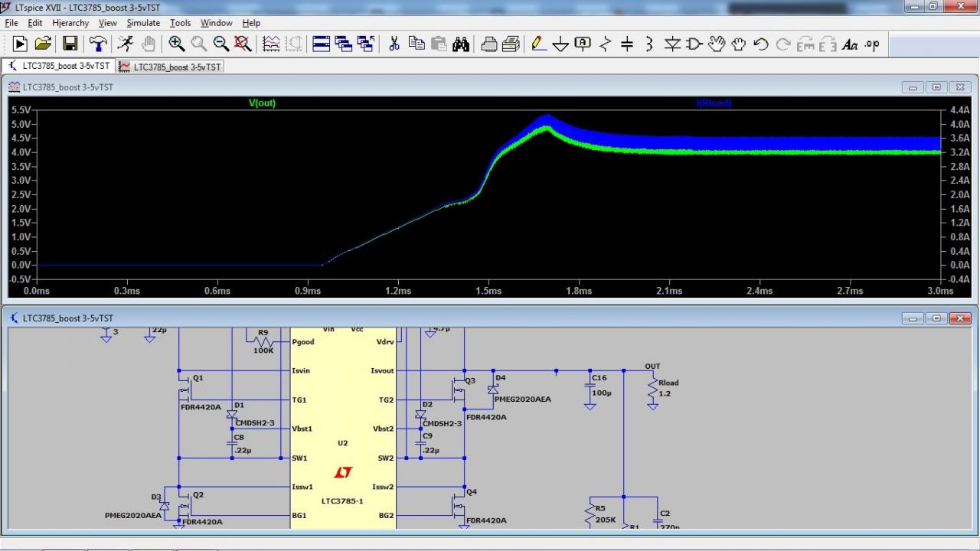This screenshot has width=980, height=551.
Task: Click the 1.5ms time axis label
Action: 488,291
